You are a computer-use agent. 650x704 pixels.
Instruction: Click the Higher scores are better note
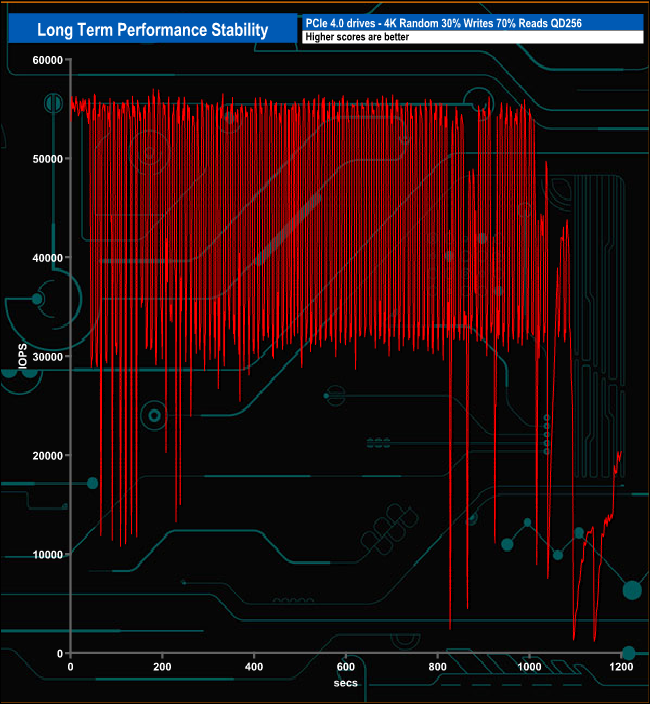point(357,37)
